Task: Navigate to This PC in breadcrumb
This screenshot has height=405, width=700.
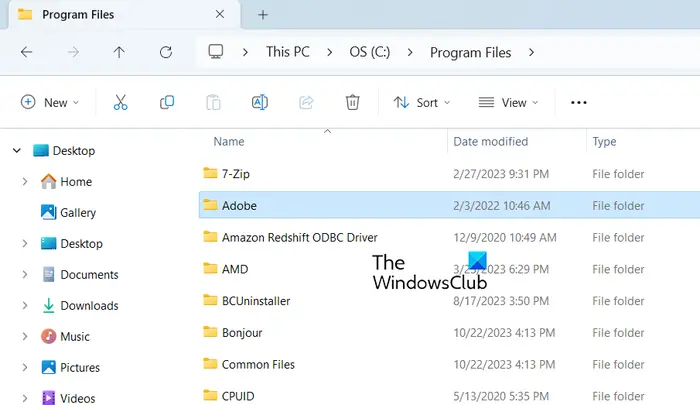Action: tap(288, 52)
